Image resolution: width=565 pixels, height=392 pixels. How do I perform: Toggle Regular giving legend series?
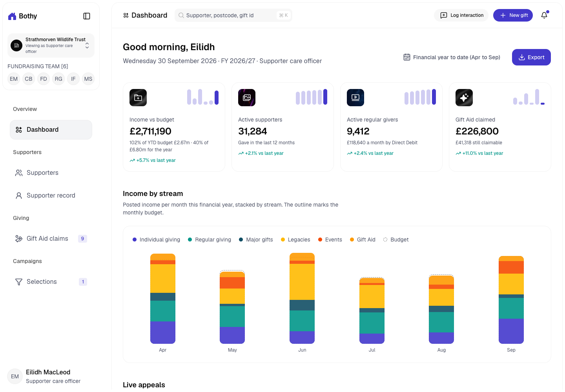point(210,240)
